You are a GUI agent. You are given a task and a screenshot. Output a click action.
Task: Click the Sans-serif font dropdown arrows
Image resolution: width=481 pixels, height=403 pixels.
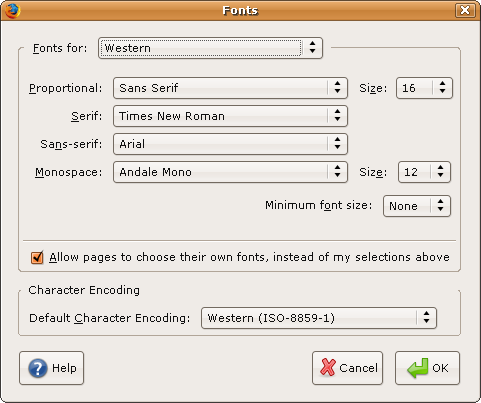coord(337,144)
